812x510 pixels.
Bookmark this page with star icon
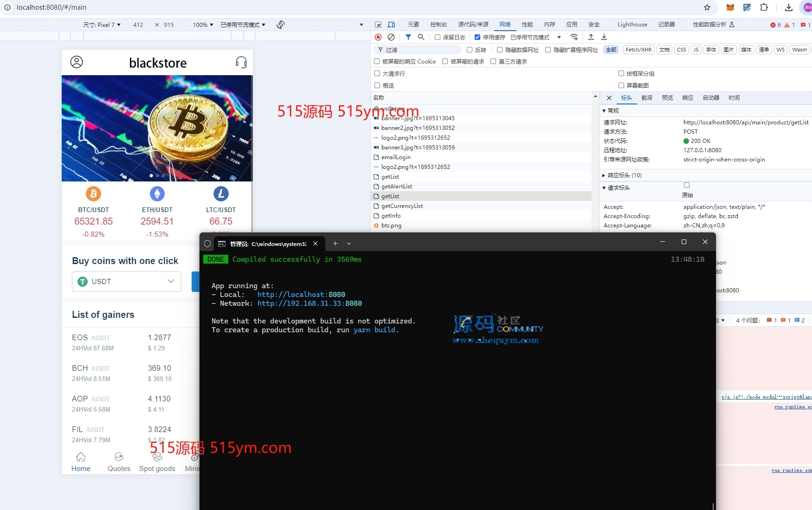[x=707, y=7]
